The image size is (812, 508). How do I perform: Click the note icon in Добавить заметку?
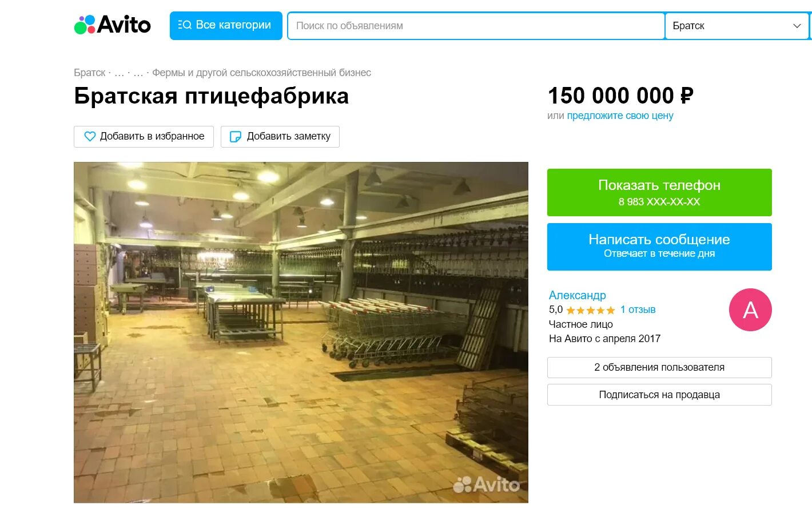pos(235,137)
